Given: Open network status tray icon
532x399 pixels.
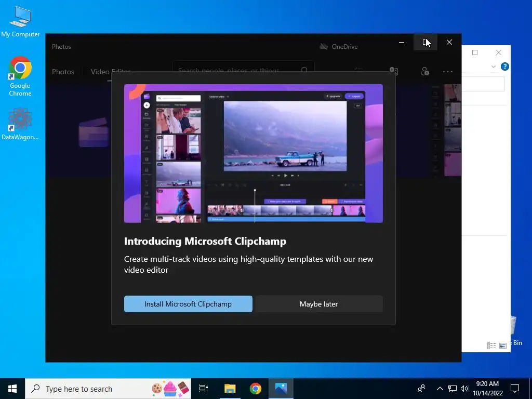Looking at the screenshot, I should [453, 389].
